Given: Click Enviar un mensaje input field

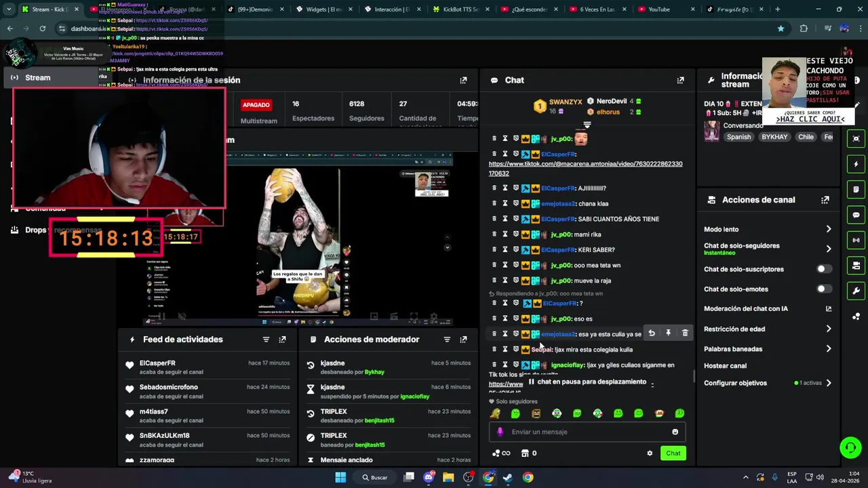Looking at the screenshot, I should (x=587, y=432).
